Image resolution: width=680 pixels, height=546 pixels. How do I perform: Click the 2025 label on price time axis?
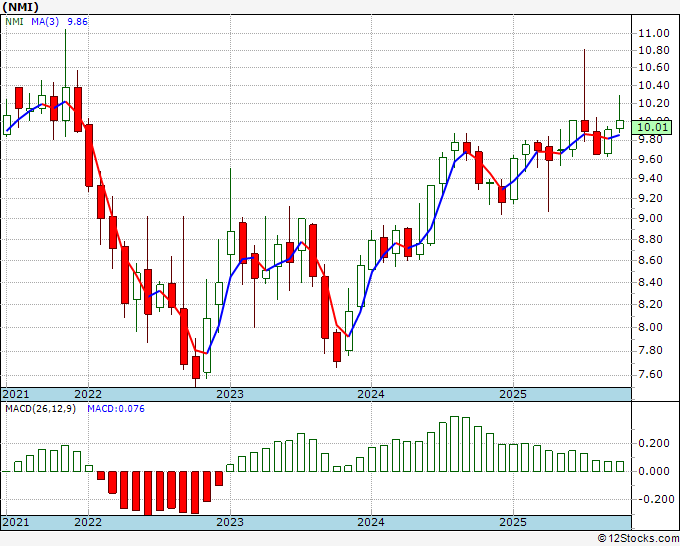pyautogui.click(x=513, y=394)
